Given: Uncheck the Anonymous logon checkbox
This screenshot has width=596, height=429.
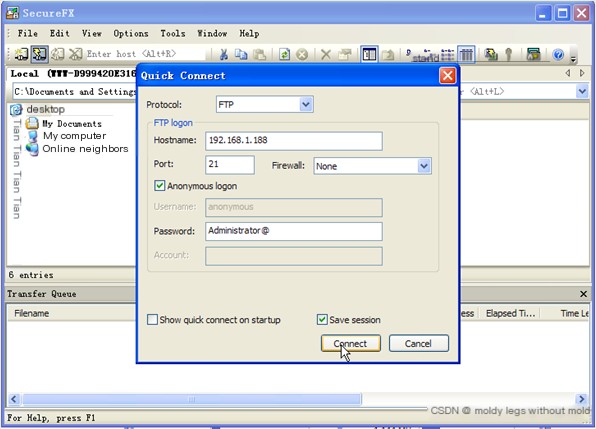Looking at the screenshot, I should [159, 186].
